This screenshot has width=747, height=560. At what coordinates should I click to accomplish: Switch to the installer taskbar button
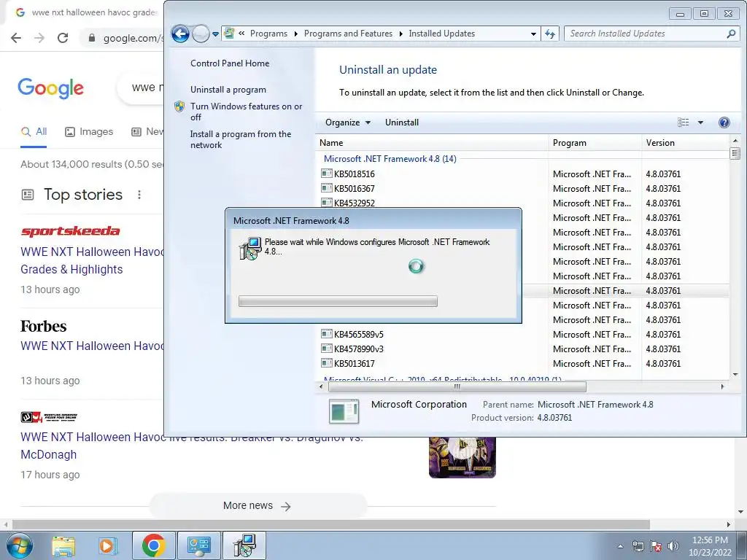tap(244, 545)
